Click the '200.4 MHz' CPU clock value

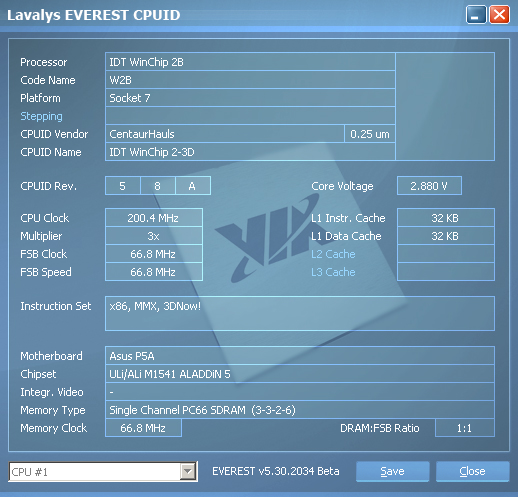[154, 218]
